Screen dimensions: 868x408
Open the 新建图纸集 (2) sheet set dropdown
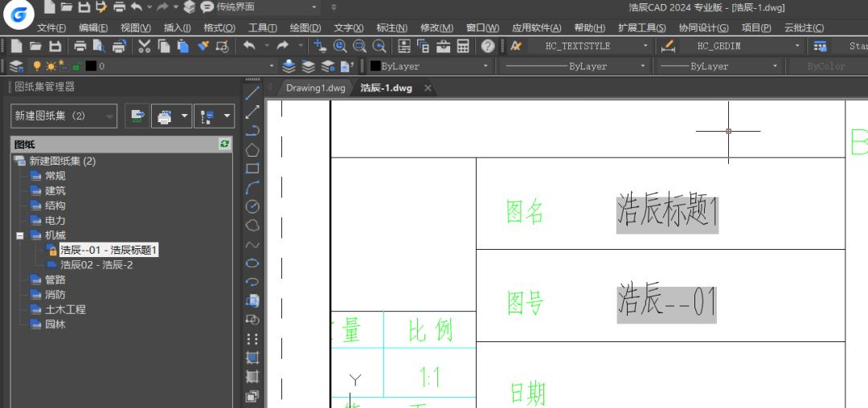coord(63,116)
